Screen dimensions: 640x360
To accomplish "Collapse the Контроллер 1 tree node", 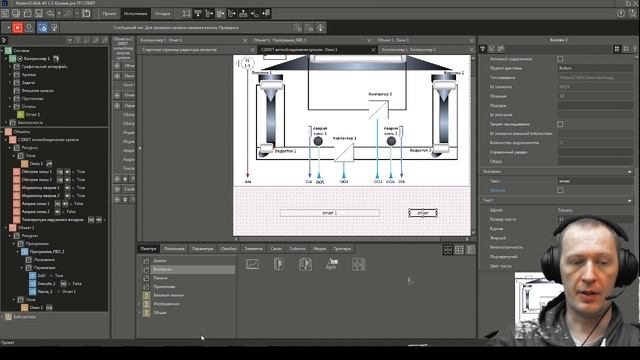I will point(6,59).
